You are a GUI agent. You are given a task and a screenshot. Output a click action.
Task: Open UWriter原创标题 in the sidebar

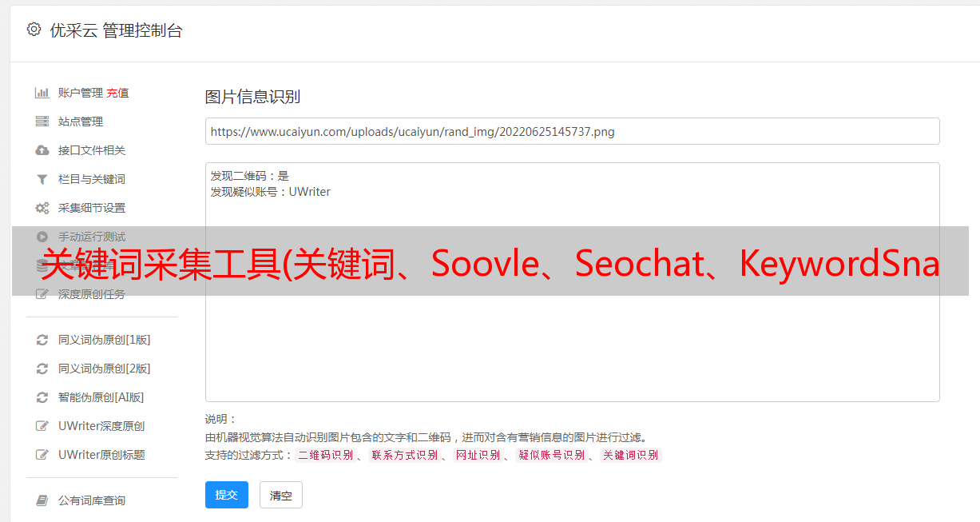click(x=101, y=455)
